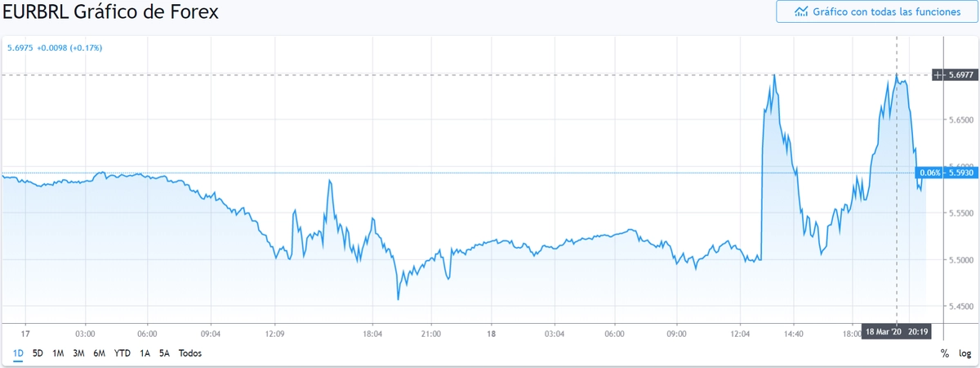
Task: Select the 3M time range
Action: click(78, 353)
